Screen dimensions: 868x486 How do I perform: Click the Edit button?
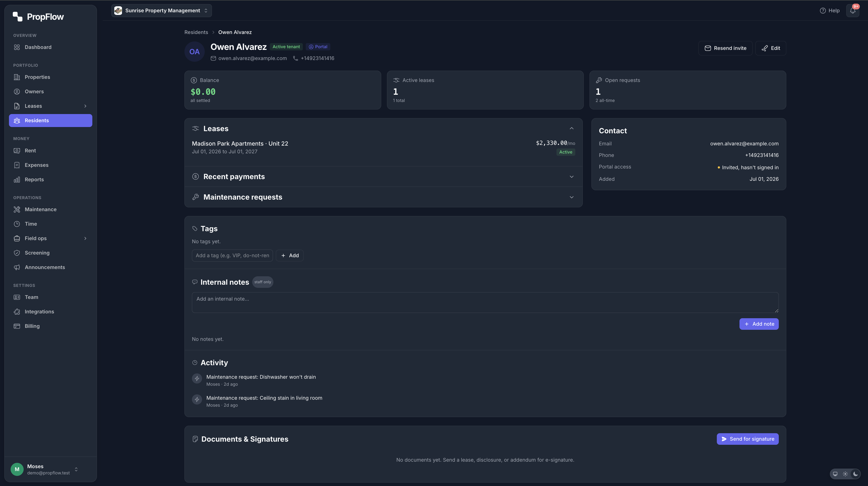click(770, 48)
